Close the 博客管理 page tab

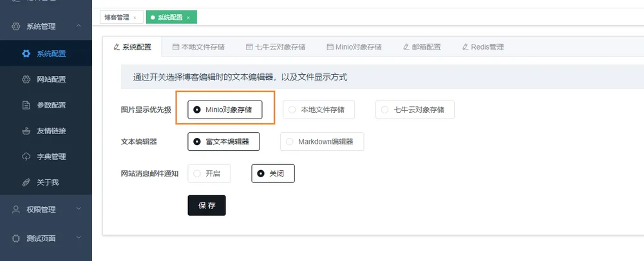pos(135,17)
